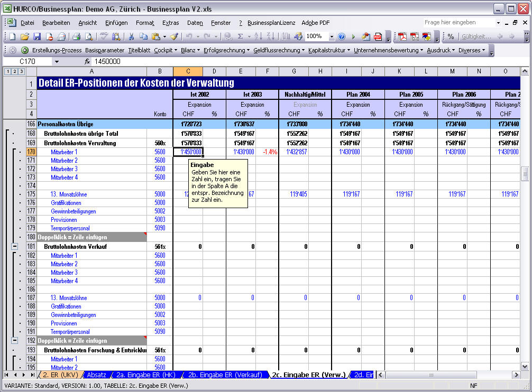Click the red PDF export icon

click(378, 36)
